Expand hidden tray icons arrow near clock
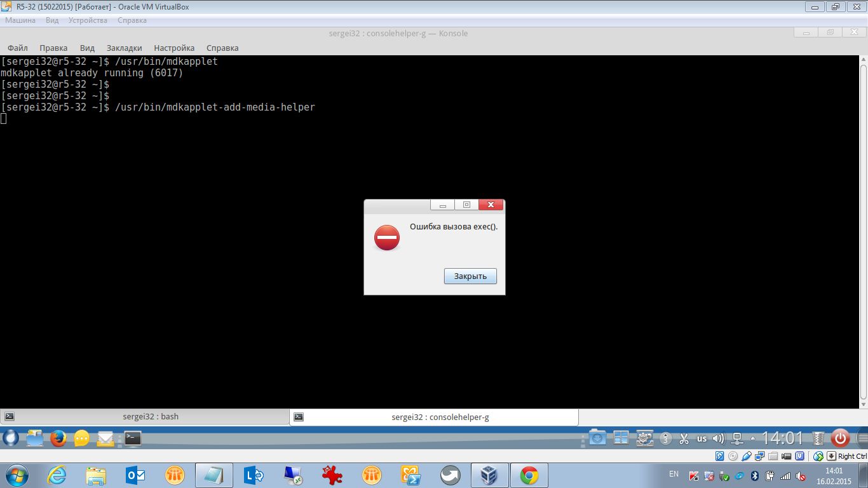 (753, 438)
